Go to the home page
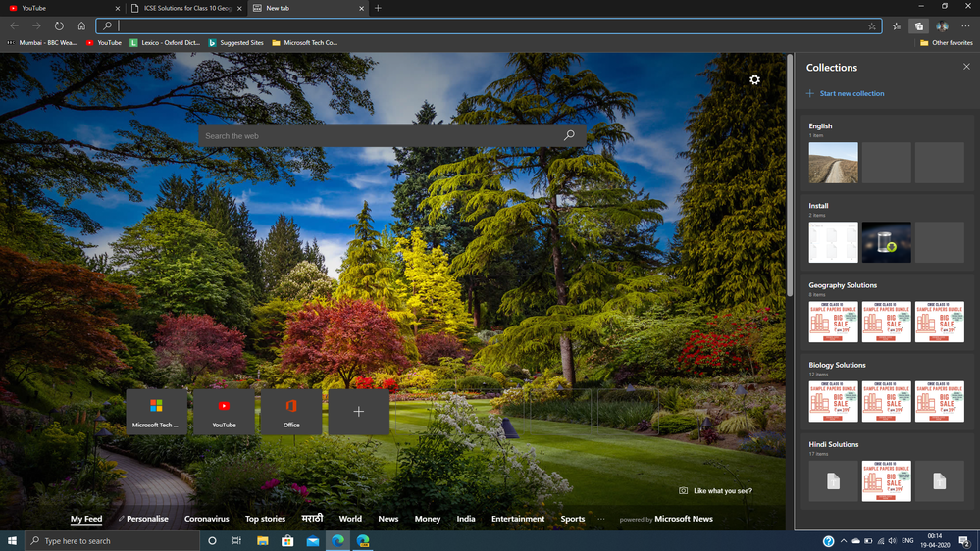This screenshot has height=551, width=980. click(x=81, y=26)
